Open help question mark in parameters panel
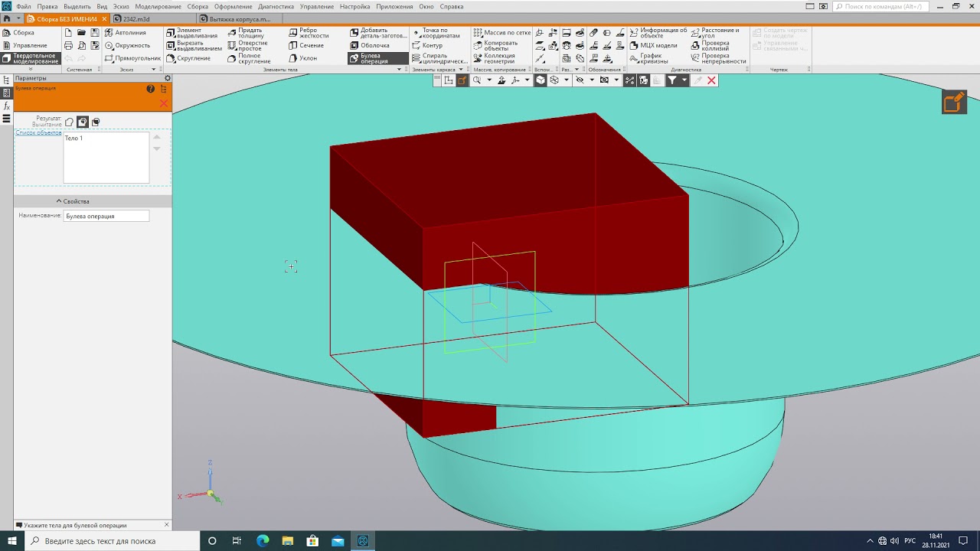 (x=151, y=89)
